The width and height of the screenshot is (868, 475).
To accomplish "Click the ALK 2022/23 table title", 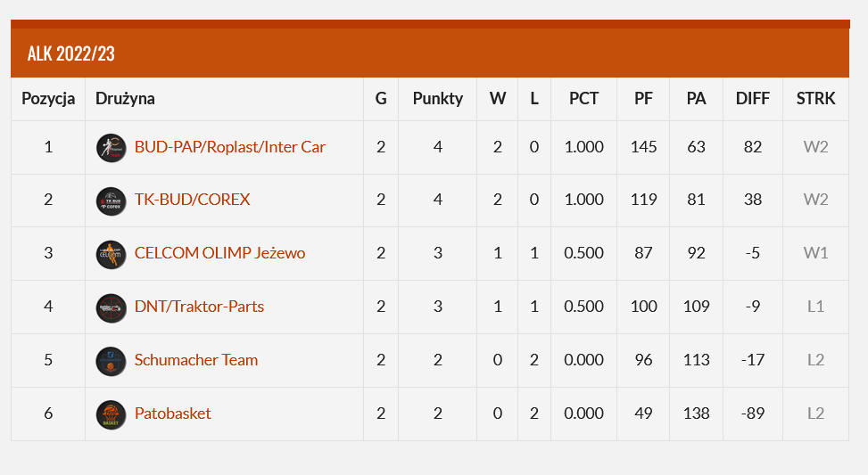I will (70, 53).
